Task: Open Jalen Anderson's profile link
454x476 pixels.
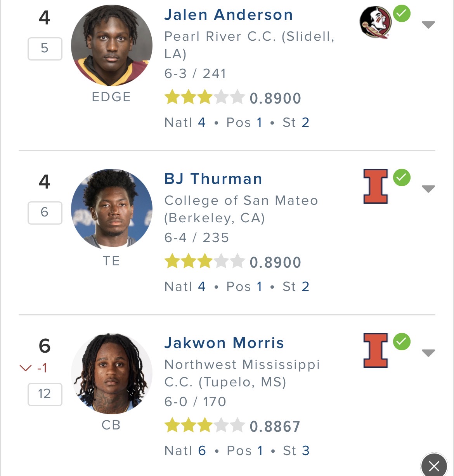Action: 229,15
